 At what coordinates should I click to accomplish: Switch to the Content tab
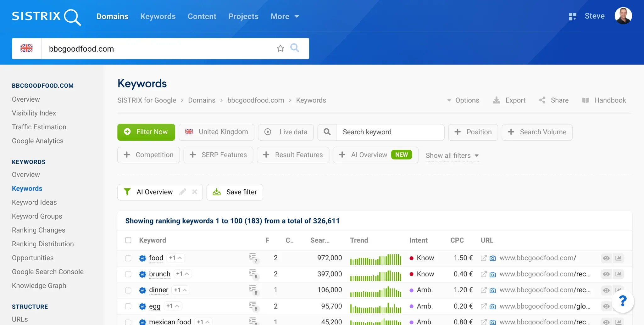[x=202, y=16]
